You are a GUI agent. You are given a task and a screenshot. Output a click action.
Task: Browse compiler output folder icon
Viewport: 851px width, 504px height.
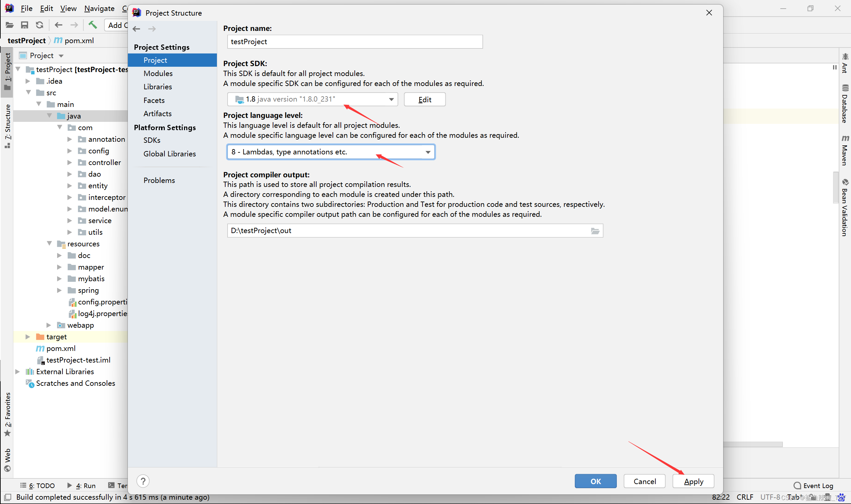[x=595, y=231]
